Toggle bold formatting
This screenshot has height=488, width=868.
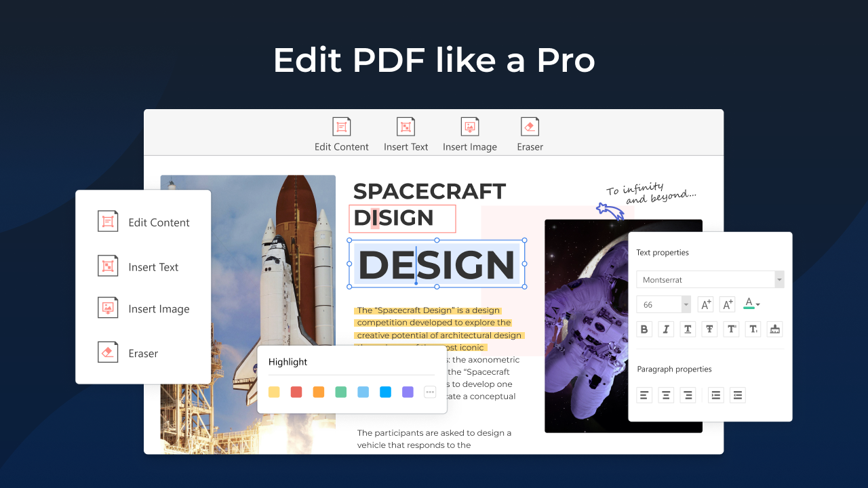coord(644,329)
